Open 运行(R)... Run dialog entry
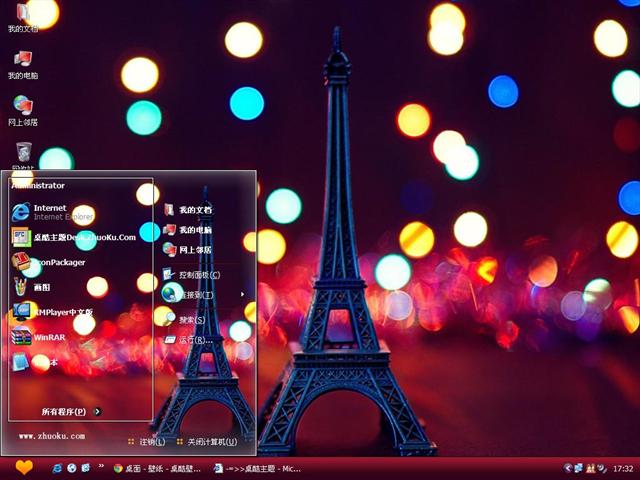This screenshot has height=480, width=640. (188, 340)
